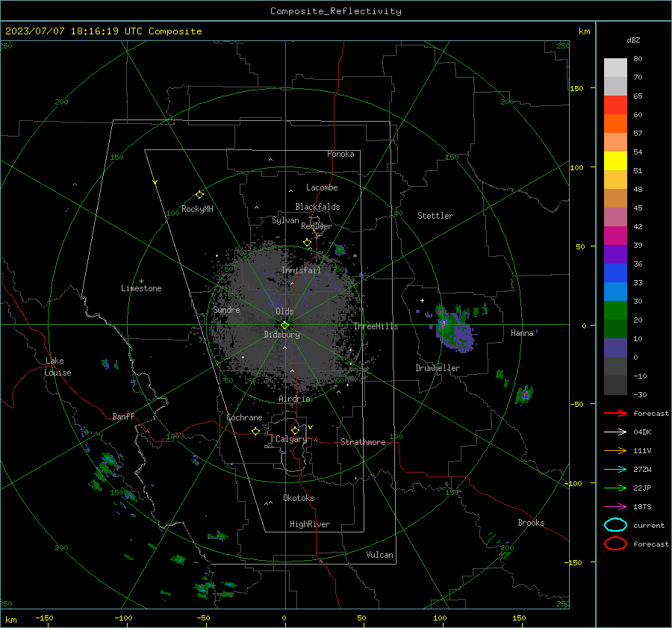Click the yellow diamond marker near RockyMH
The image size is (672, 628).
199,195
